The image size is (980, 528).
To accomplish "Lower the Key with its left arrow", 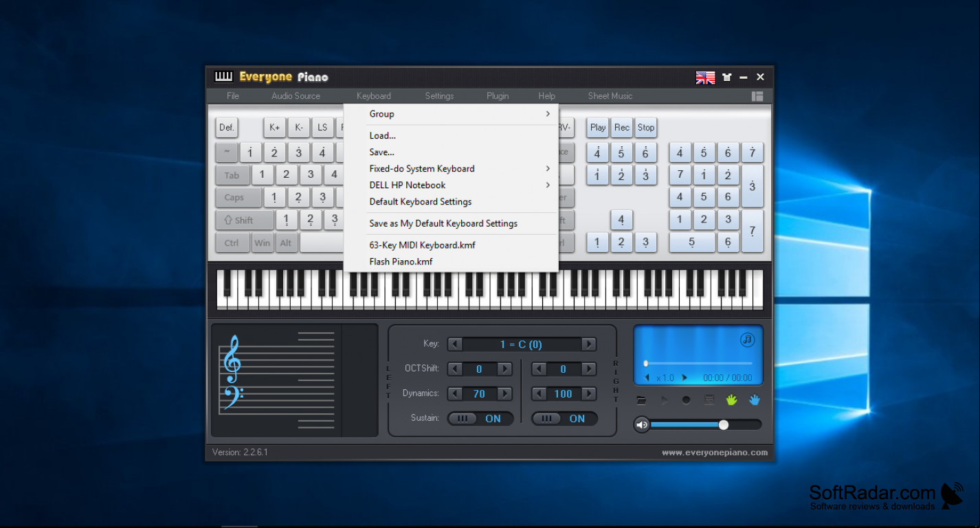I will 455,344.
